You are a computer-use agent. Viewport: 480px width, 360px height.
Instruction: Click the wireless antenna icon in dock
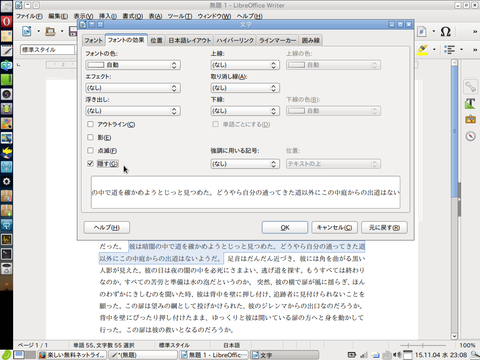[x=6, y=167]
